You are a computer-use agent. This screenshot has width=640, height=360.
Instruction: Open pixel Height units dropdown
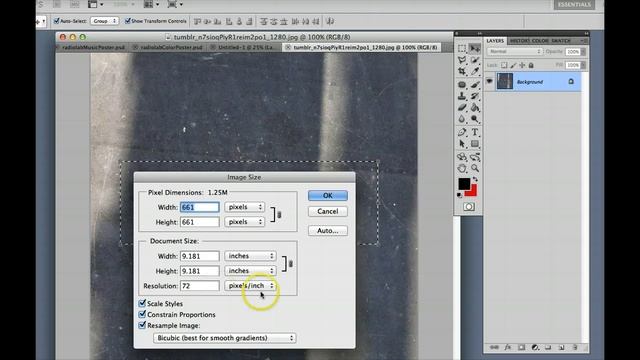pos(244,222)
